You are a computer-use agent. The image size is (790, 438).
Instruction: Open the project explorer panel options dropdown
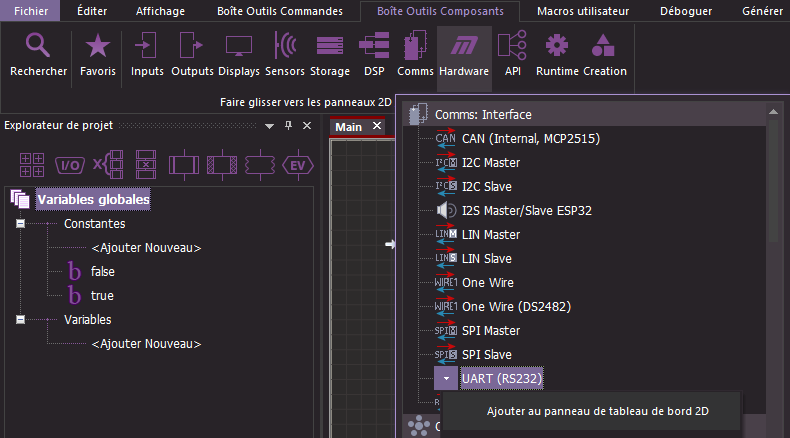pyautogui.click(x=269, y=126)
